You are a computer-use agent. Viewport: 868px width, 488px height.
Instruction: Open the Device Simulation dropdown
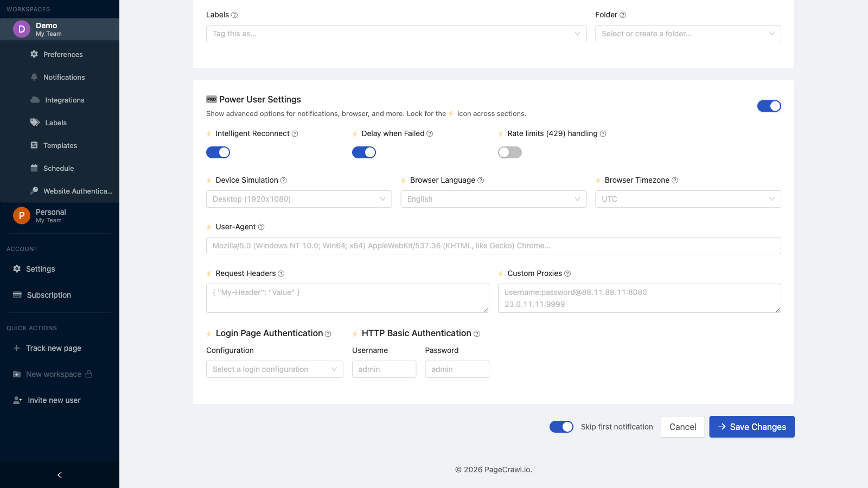coord(298,199)
